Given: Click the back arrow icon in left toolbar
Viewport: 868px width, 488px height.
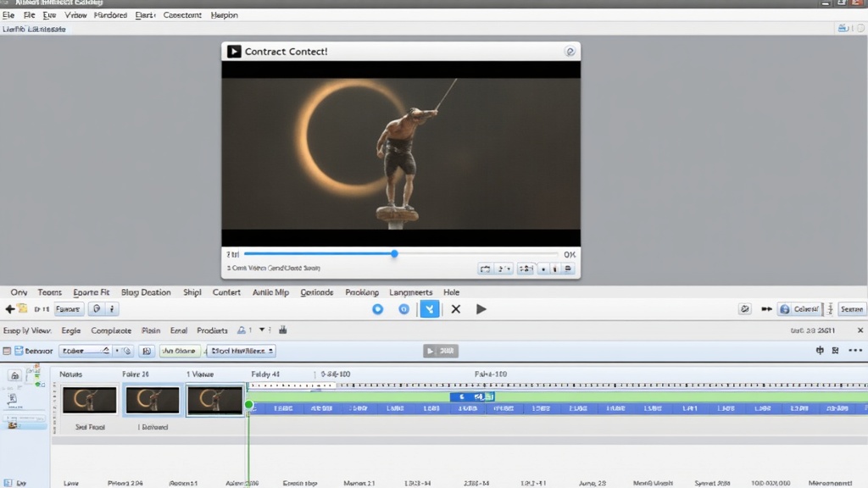Looking at the screenshot, I should click(x=9, y=309).
